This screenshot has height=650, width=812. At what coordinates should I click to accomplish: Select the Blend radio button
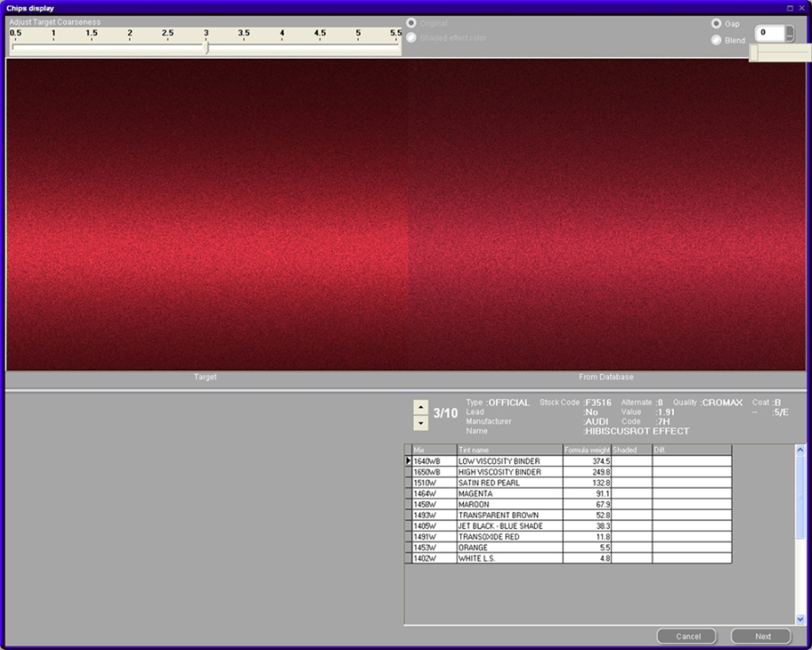(x=716, y=40)
